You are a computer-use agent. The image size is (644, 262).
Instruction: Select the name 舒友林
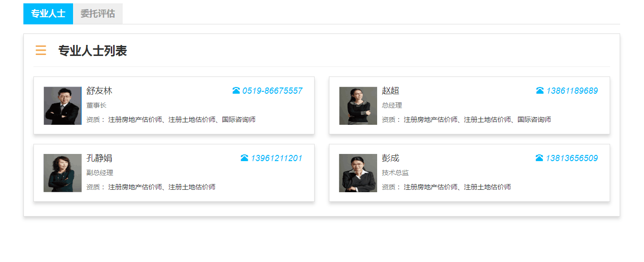pyautogui.click(x=99, y=91)
